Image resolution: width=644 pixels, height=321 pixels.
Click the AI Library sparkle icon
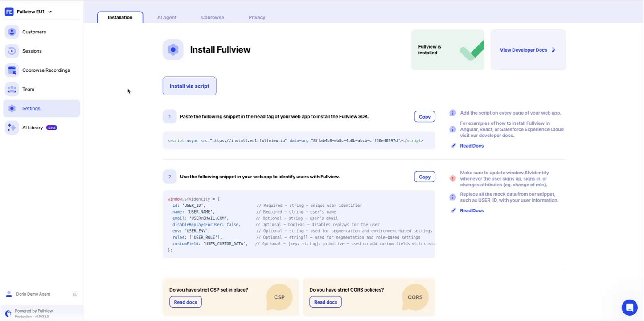(12, 128)
